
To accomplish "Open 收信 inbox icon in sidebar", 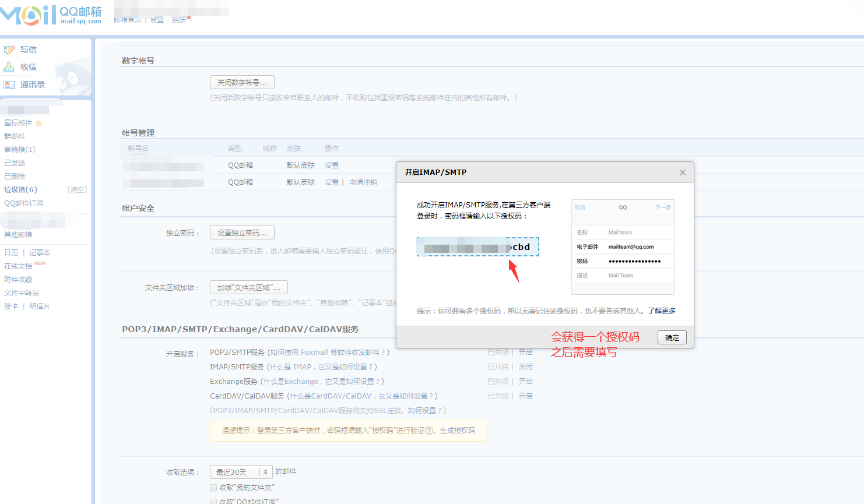I will (9, 68).
